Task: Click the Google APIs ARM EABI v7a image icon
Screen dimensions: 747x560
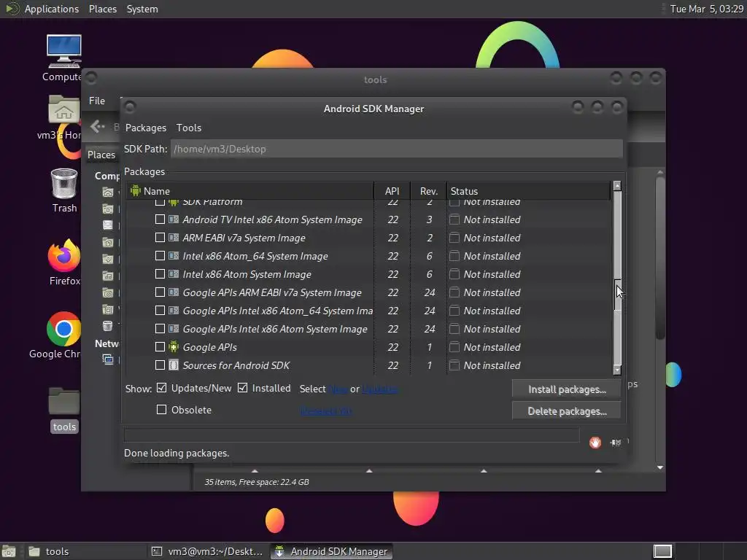Action: coord(174,292)
